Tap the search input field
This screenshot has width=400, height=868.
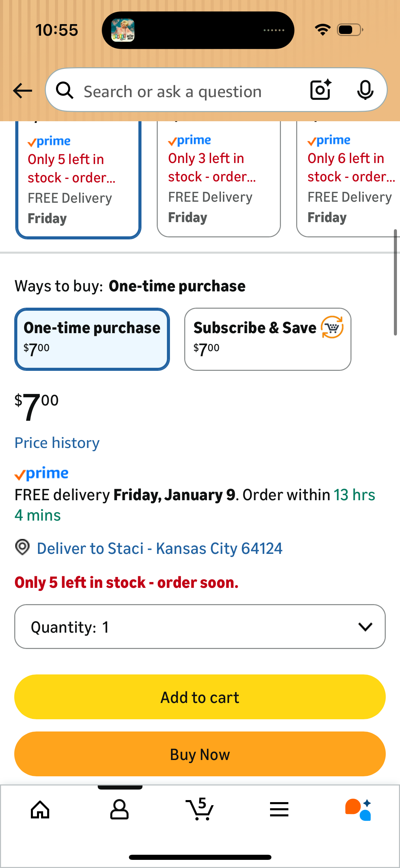click(x=190, y=91)
